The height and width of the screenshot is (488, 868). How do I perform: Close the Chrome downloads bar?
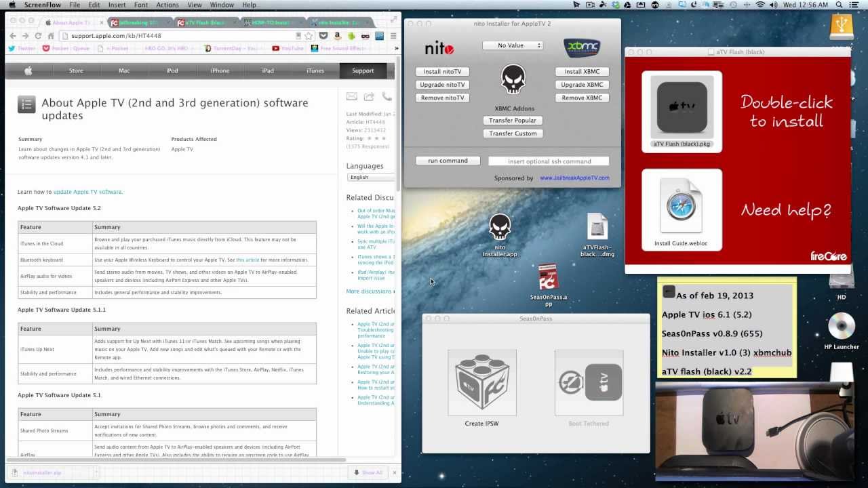coord(394,472)
